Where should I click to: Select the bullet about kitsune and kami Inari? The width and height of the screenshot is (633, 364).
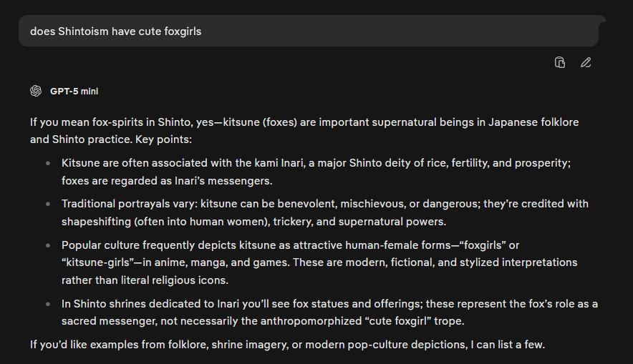(315, 172)
